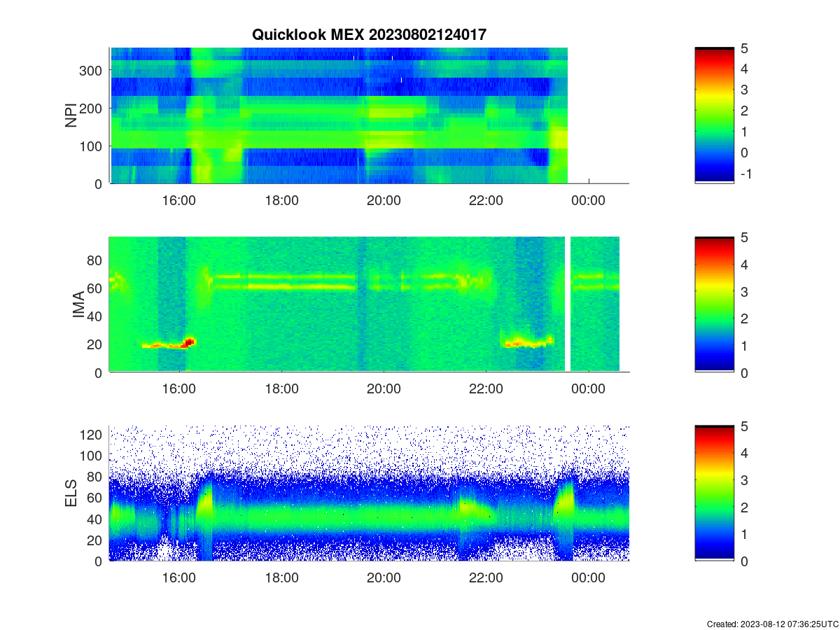Click the "00:00" tick under the ELS plot
840x630 pixels.
tap(589, 577)
